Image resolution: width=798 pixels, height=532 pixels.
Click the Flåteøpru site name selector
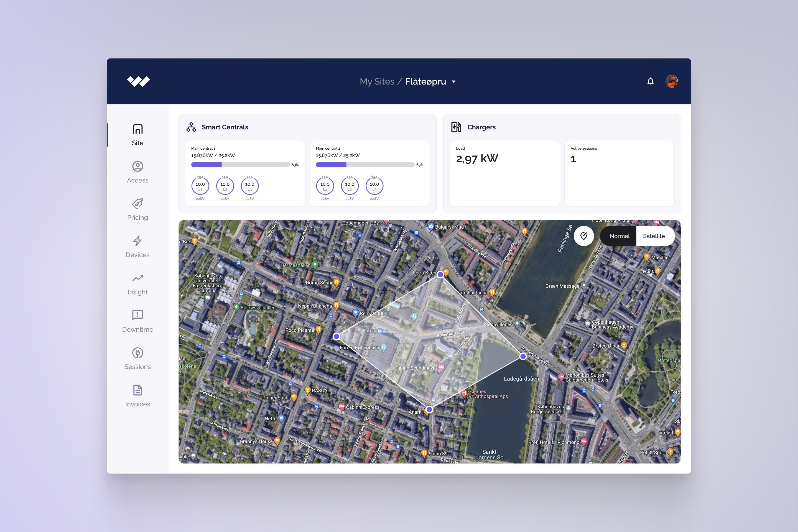coord(425,82)
